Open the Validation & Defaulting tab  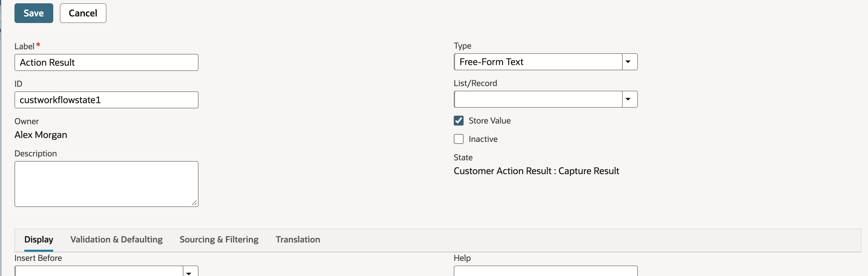coord(116,240)
